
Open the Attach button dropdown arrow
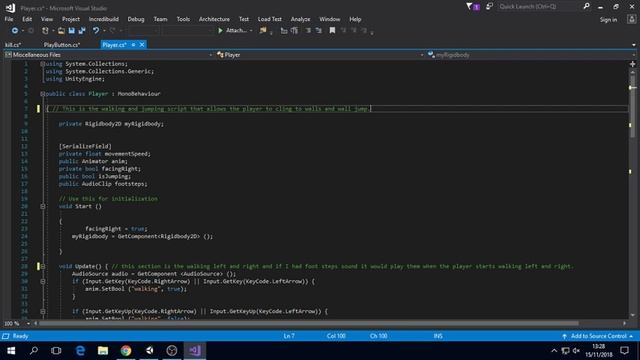(251, 31)
